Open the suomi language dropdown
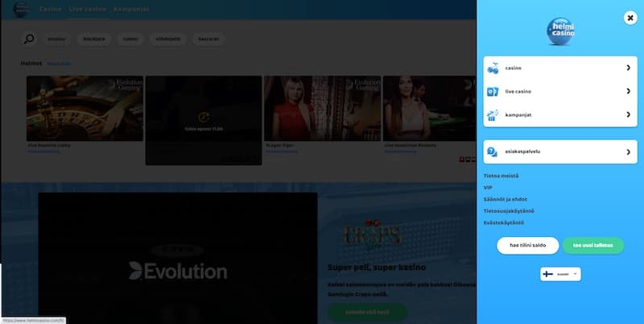644x324 pixels. coord(560,274)
